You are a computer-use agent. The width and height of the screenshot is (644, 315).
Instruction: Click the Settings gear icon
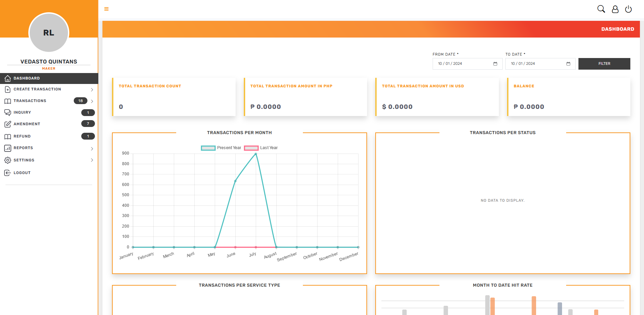pos(8,160)
